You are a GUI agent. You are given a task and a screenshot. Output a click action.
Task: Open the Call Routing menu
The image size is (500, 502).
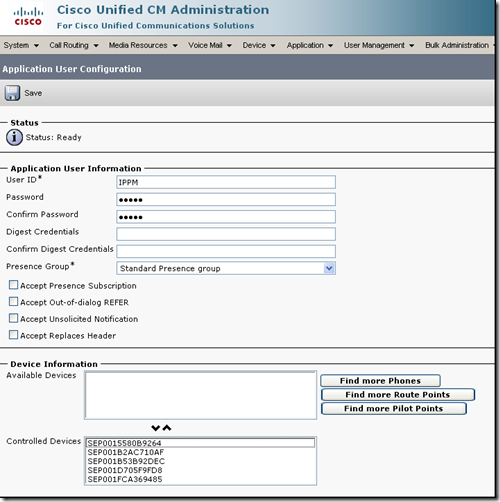[74, 45]
